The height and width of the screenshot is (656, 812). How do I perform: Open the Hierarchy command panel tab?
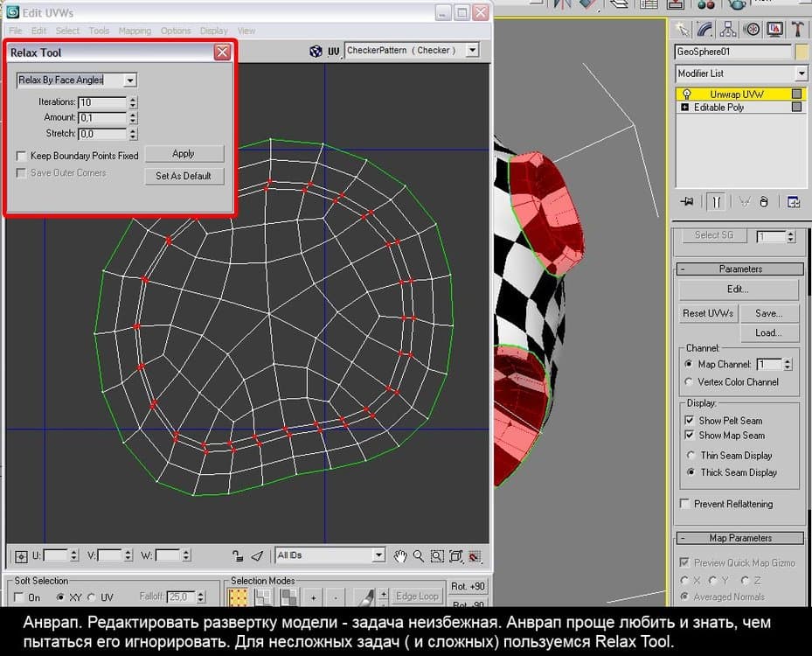coord(729,29)
